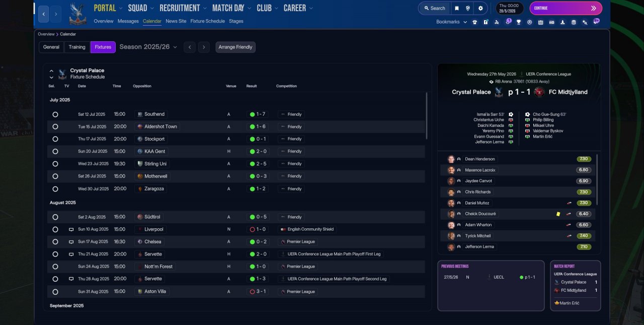644x325 pixels.
Task: Open the exclamation note shortcut icon
Action: point(486,22)
